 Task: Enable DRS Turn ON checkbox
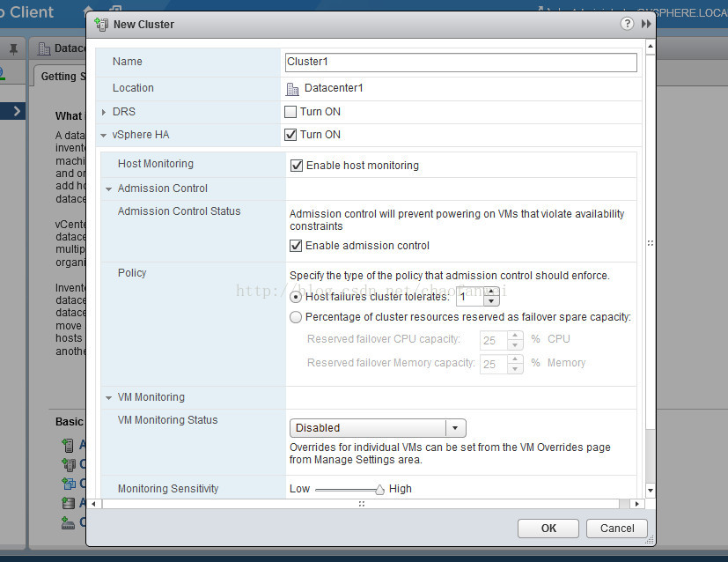pyautogui.click(x=290, y=112)
